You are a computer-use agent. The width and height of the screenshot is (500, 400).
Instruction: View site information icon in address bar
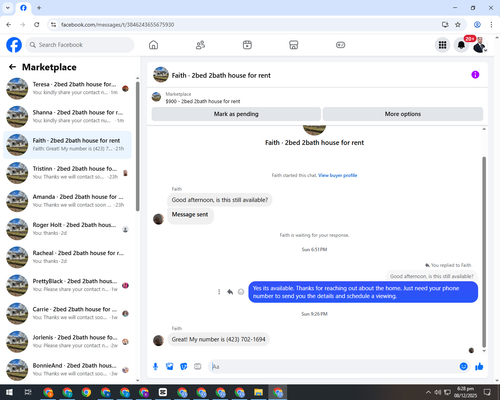53,25
